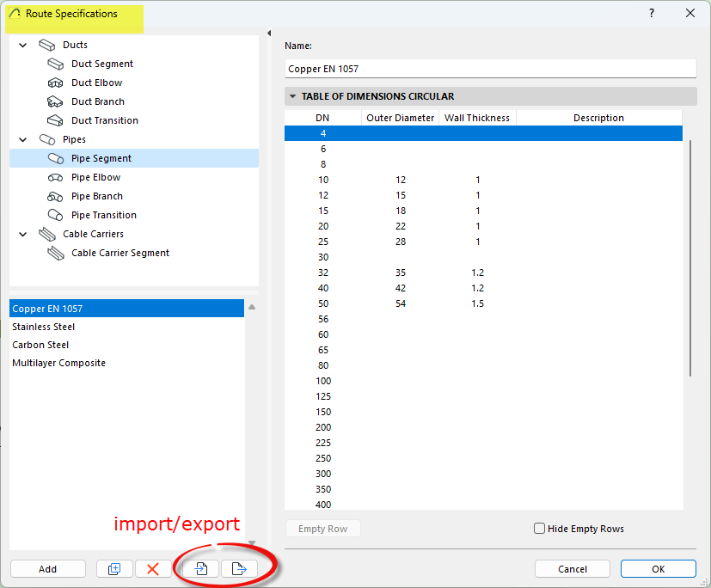Screen dimensions: 711x588
Task: Click the Pipe Segment icon
Action: (x=55, y=159)
